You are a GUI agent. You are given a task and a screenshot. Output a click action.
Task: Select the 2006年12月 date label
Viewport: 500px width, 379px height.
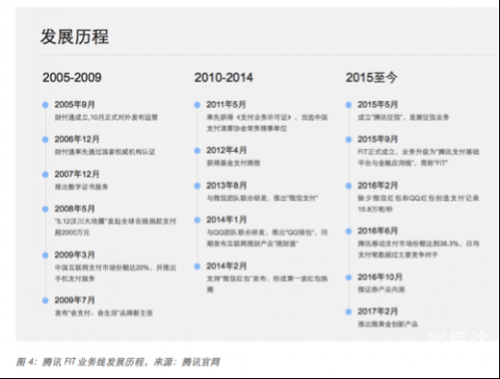point(77,139)
